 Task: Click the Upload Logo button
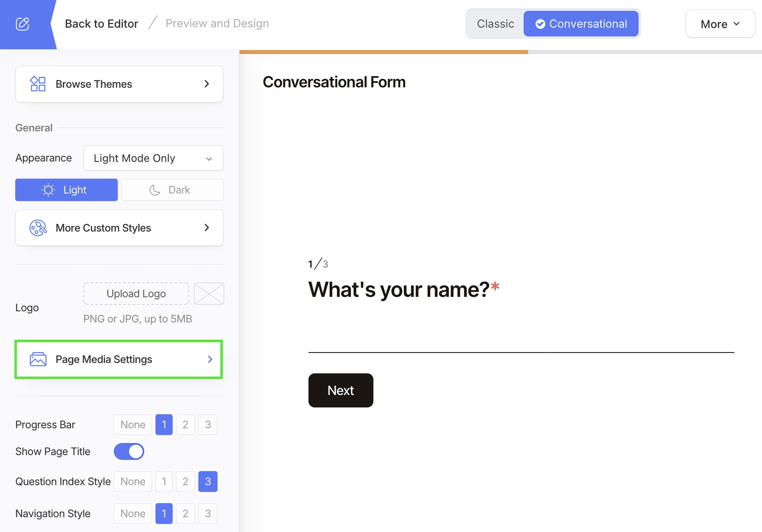coord(136,294)
